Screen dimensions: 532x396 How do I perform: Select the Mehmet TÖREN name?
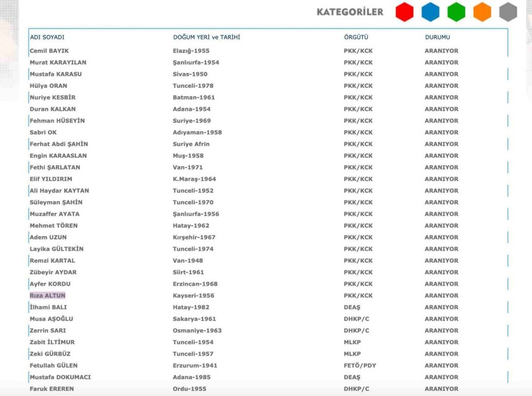click(54, 226)
